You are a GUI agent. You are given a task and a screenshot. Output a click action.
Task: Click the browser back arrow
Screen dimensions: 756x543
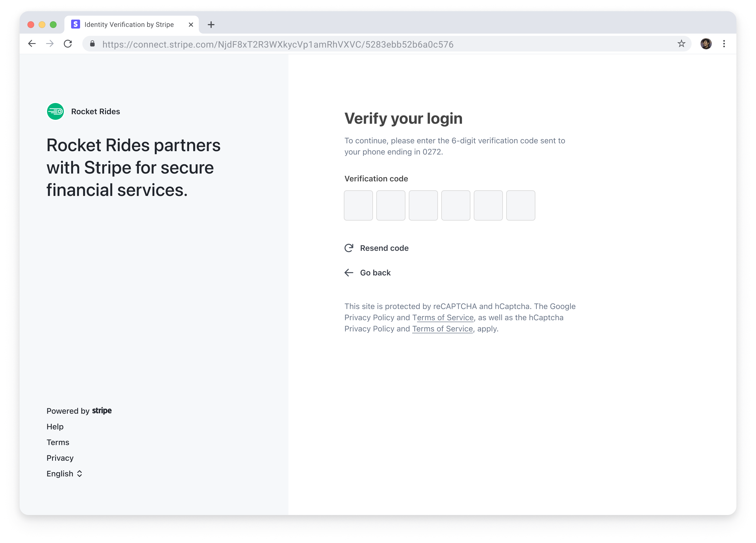[32, 44]
